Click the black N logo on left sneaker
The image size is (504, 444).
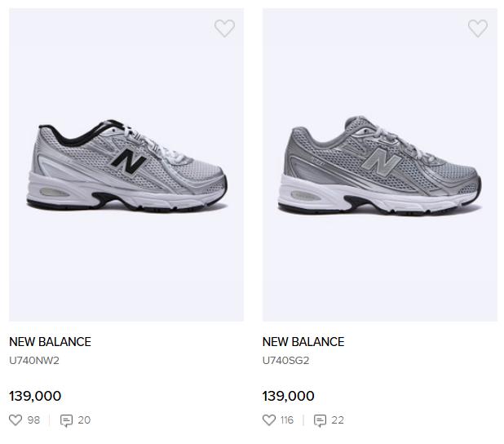pyautogui.click(x=129, y=161)
